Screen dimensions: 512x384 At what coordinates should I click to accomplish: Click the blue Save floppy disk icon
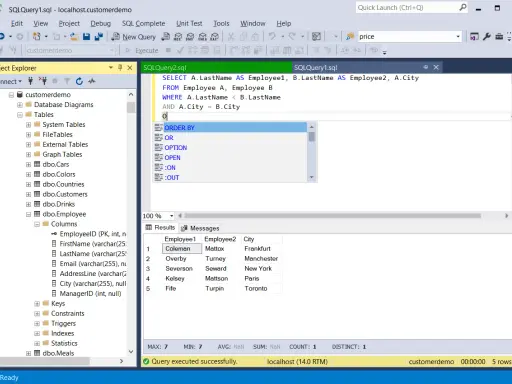(x=86, y=36)
